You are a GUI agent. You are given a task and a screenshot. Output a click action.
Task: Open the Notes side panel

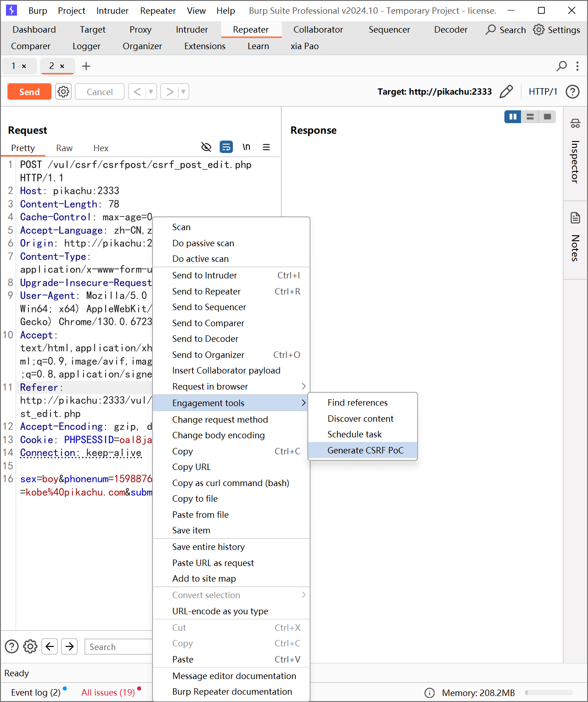coord(575,239)
